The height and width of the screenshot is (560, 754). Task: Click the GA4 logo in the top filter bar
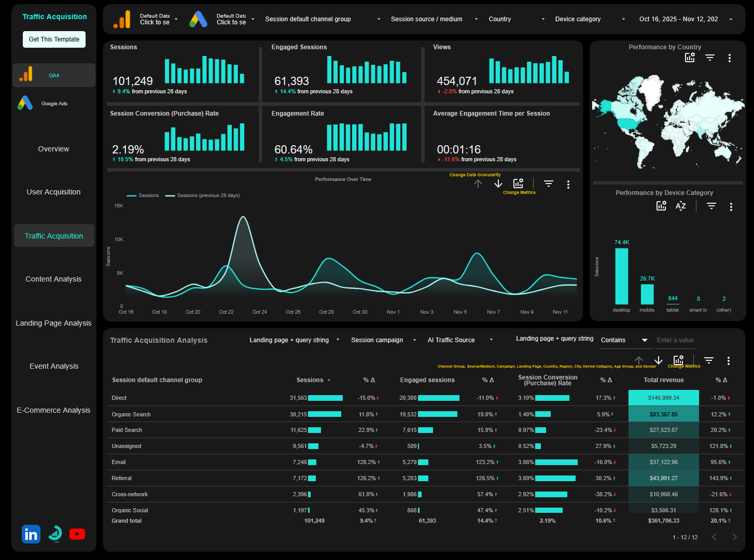pyautogui.click(x=122, y=19)
